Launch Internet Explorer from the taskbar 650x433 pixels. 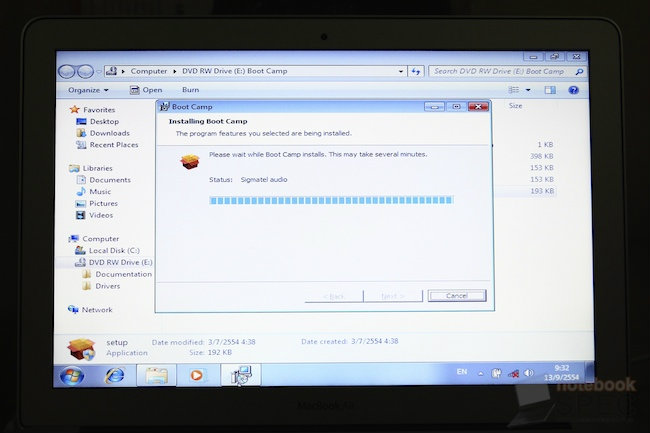115,375
